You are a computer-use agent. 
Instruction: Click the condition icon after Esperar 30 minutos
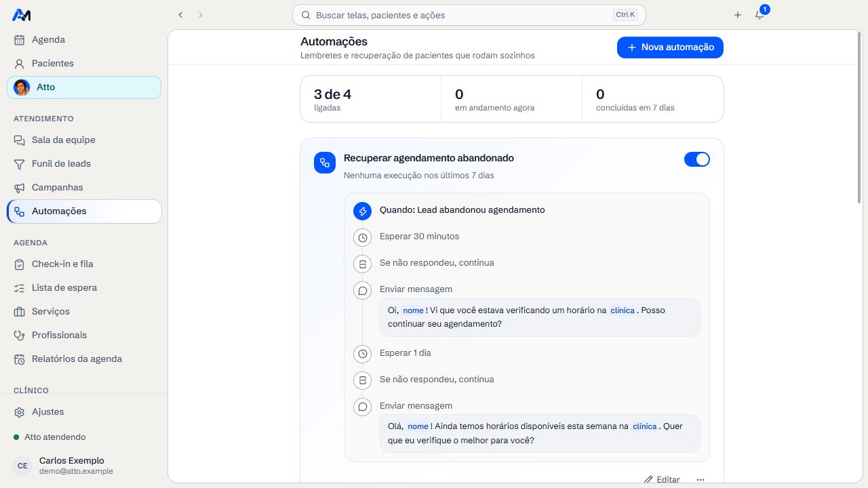(x=363, y=264)
